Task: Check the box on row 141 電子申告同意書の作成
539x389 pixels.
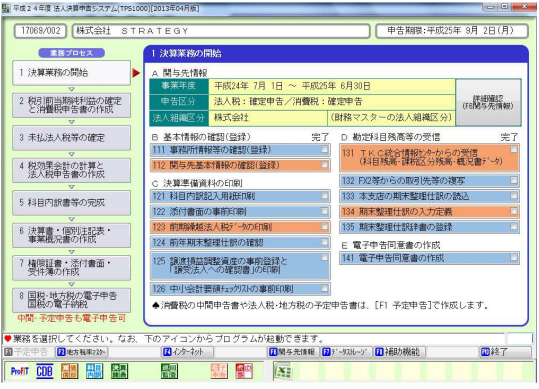Action: [514, 257]
